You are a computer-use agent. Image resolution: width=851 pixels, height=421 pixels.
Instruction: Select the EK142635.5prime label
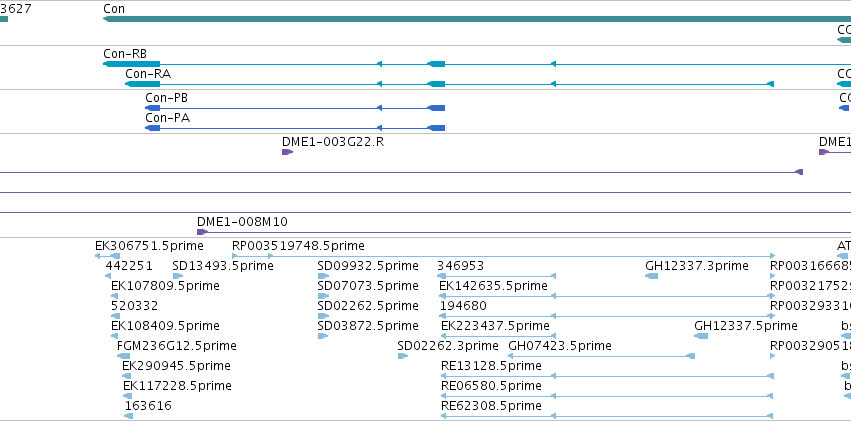coord(493,286)
